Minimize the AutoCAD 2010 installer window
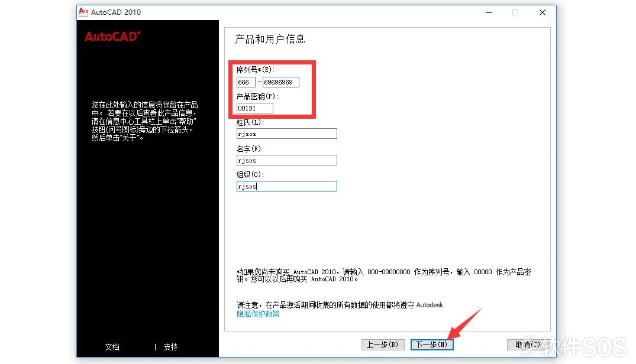The height and width of the screenshot is (364, 636). click(489, 12)
